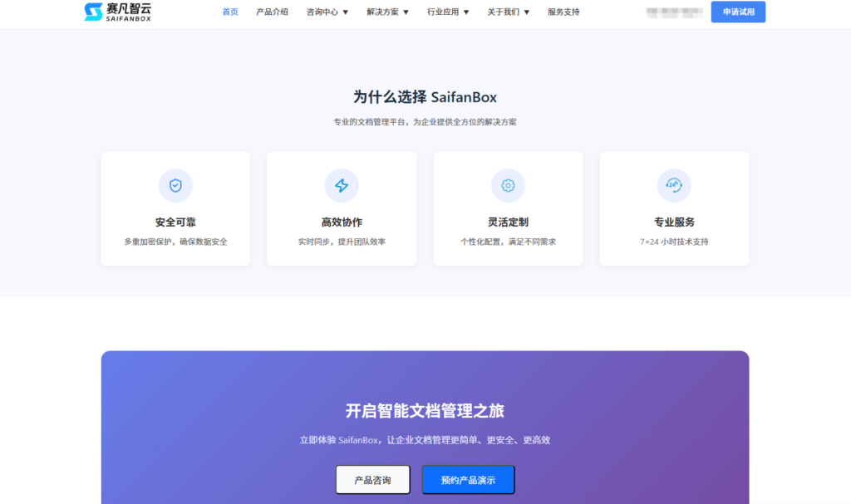Click the 灵活定制 feature card

[x=508, y=208]
